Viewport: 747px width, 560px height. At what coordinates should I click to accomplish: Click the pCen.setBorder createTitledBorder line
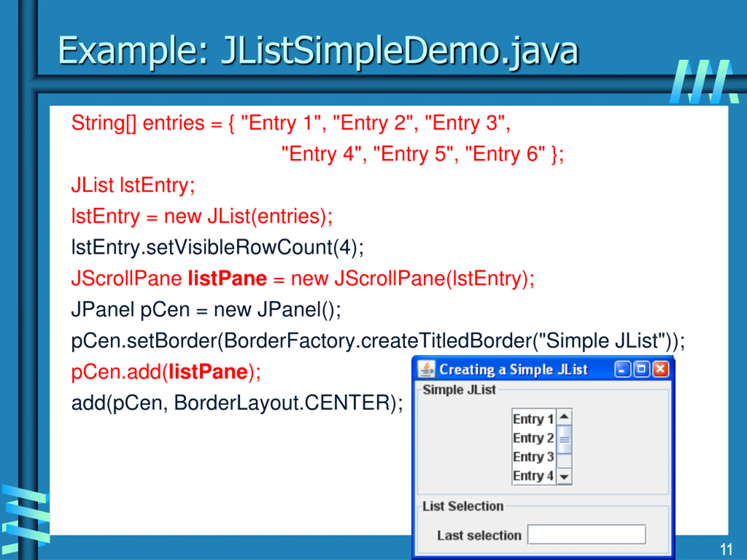pos(378,341)
